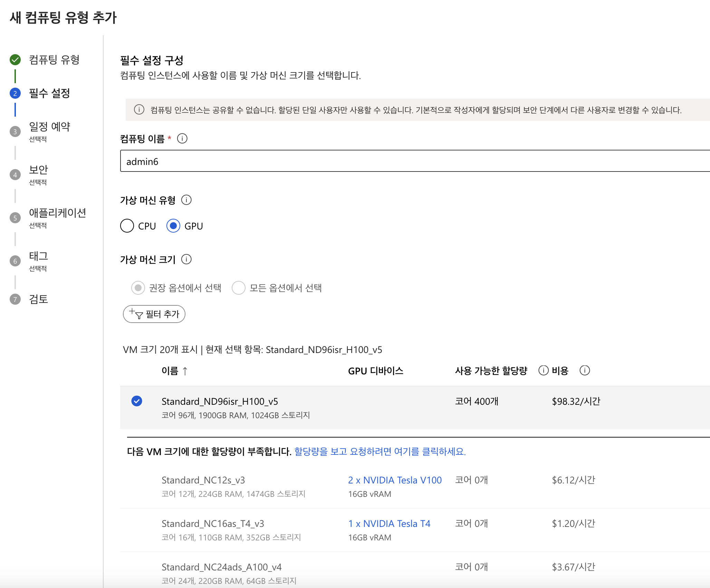Toggle Standard_ND96isr_H100_v5 row checkmark

(137, 401)
